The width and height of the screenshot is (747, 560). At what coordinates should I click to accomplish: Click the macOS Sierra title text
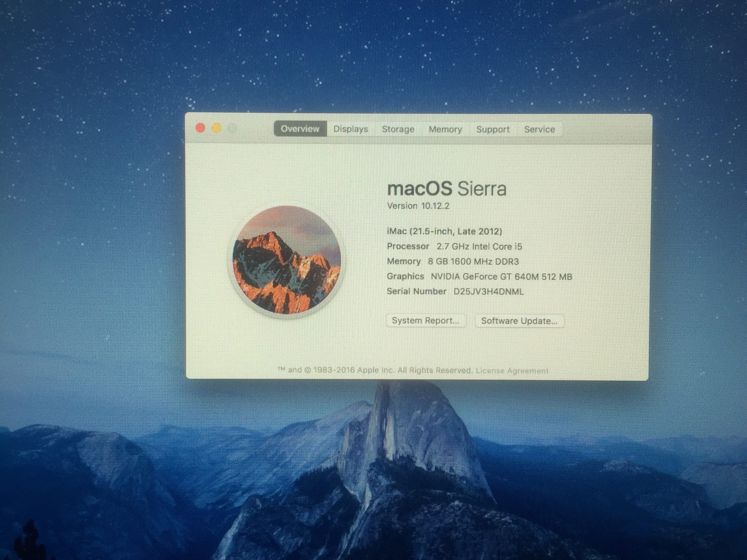[x=447, y=188]
